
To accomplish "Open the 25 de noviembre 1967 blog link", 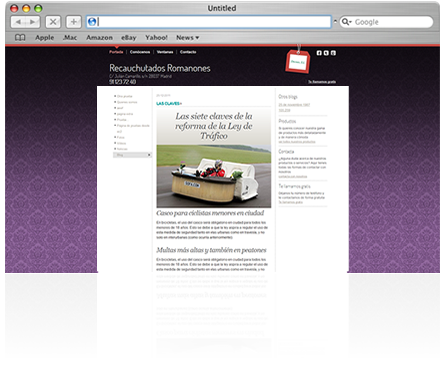I will 294,105.
